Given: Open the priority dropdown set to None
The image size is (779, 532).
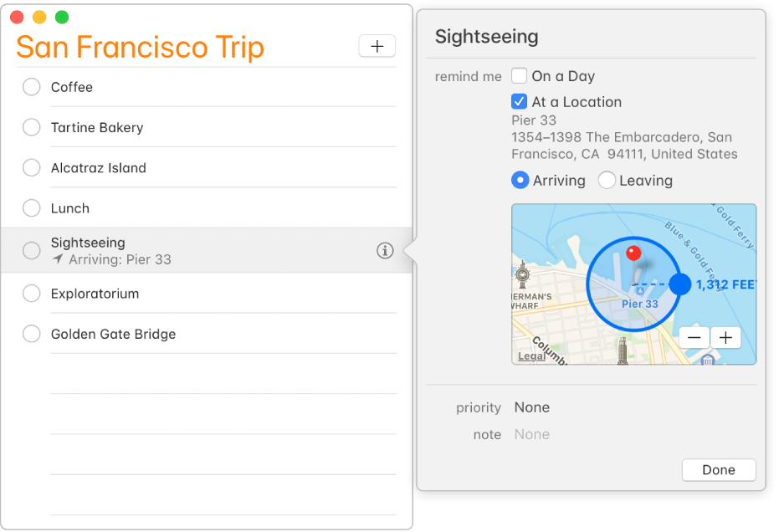Looking at the screenshot, I should [x=532, y=407].
